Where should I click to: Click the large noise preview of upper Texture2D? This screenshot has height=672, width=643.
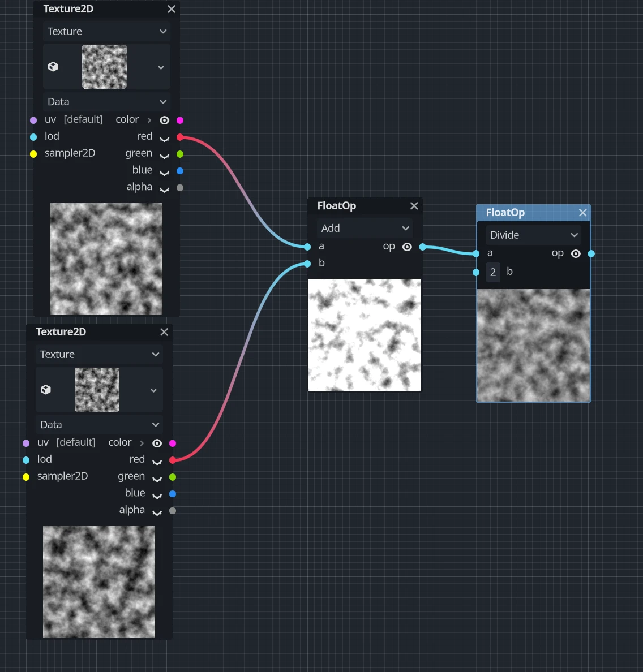coord(106,259)
